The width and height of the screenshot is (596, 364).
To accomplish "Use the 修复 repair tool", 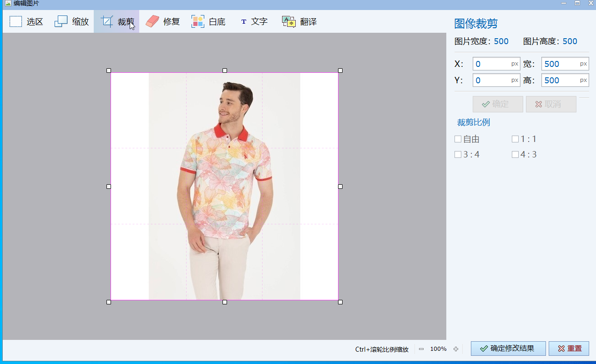I will pyautogui.click(x=163, y=21).
